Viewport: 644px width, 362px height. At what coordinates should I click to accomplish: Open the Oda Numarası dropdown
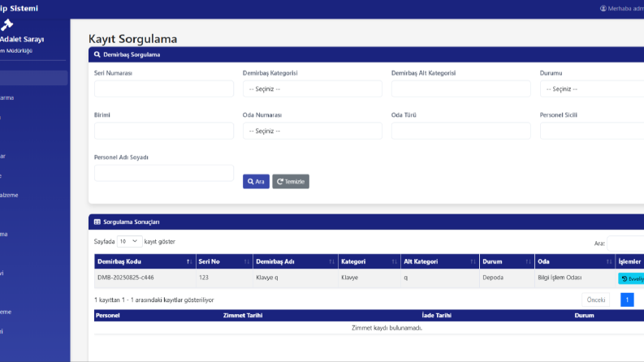[x=312, y=131]
